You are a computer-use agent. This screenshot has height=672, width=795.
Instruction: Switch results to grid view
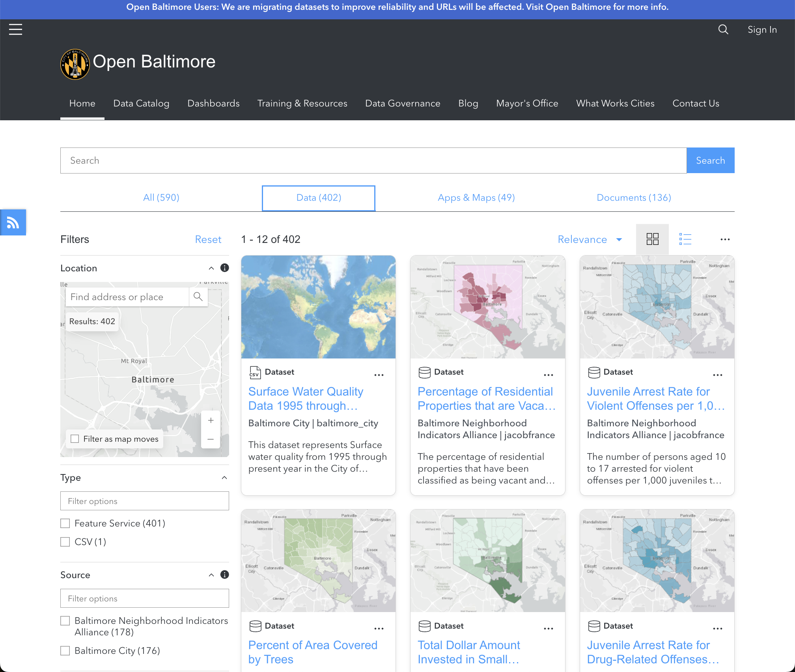652,239
